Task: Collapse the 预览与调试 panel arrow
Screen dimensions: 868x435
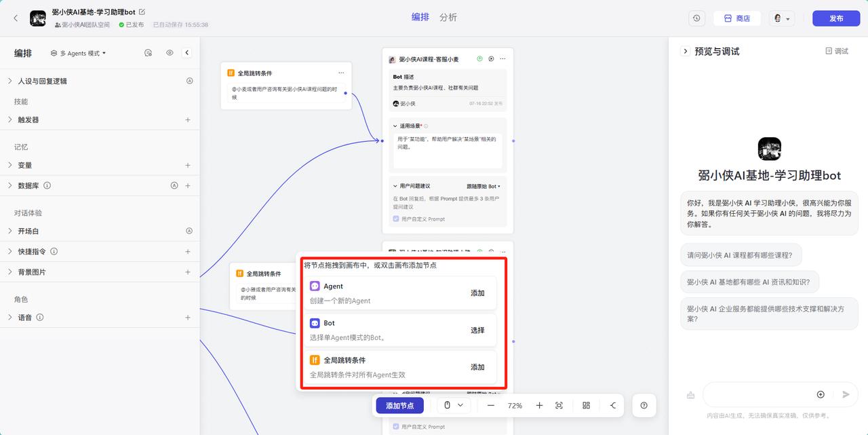Action: point(685,51)
